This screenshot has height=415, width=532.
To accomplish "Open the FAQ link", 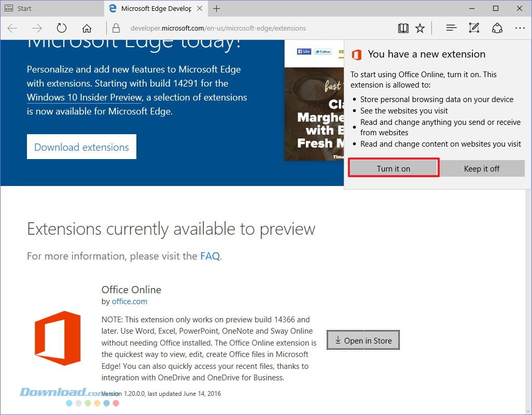I will tap(210, 256).
